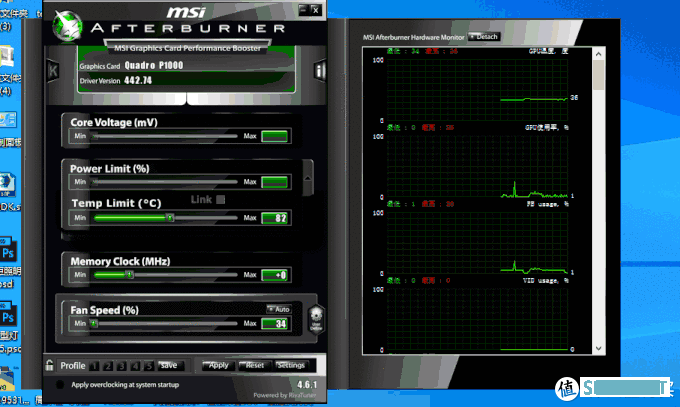
Task: Click the Apply button
Action: tap(219, 366)
